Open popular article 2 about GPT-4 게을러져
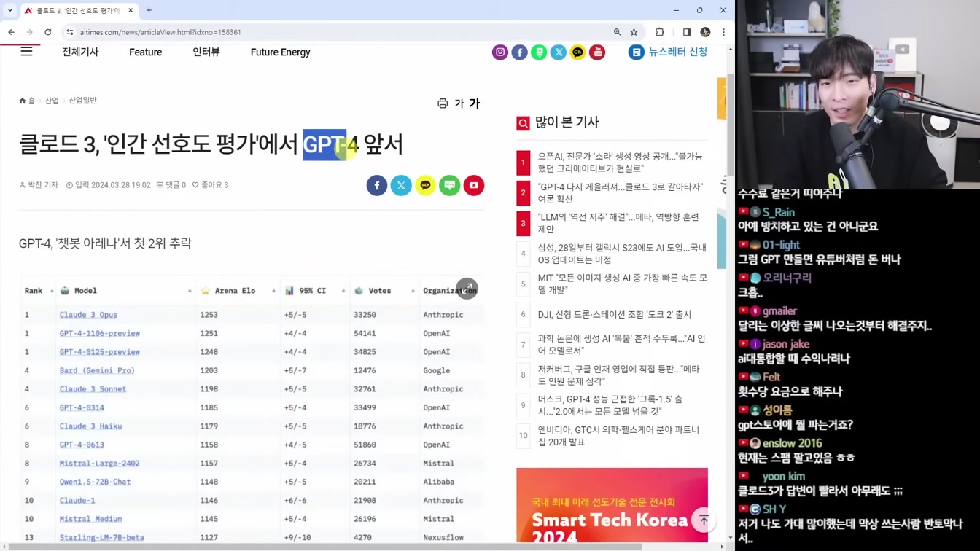 620,193
